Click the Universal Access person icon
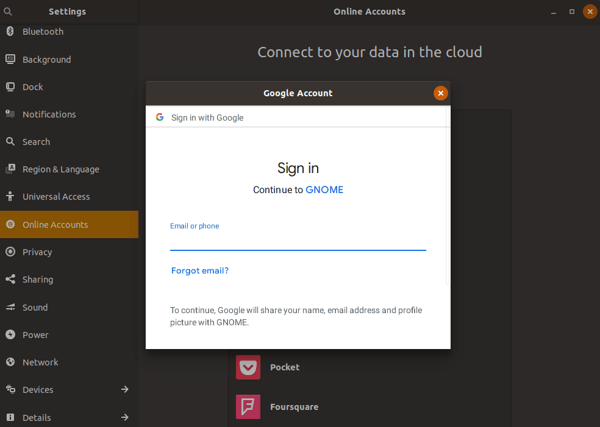The height and width of the screenshot is (427, 600). [10, 196]
